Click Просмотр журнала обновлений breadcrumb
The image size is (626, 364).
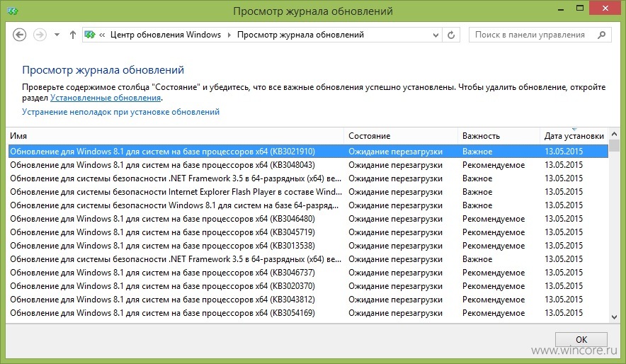pyautogui.click(x=301, y=35)
